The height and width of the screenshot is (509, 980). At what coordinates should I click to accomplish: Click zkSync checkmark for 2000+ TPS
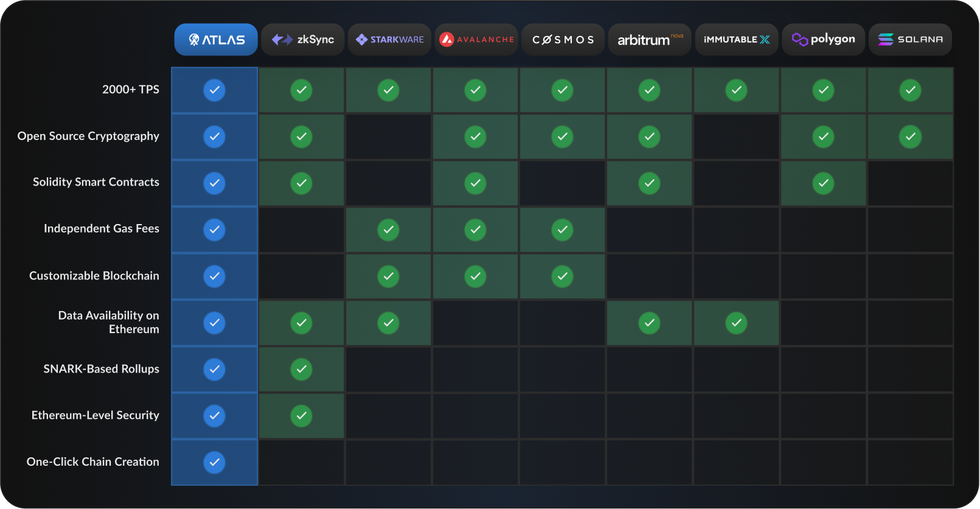301,90
